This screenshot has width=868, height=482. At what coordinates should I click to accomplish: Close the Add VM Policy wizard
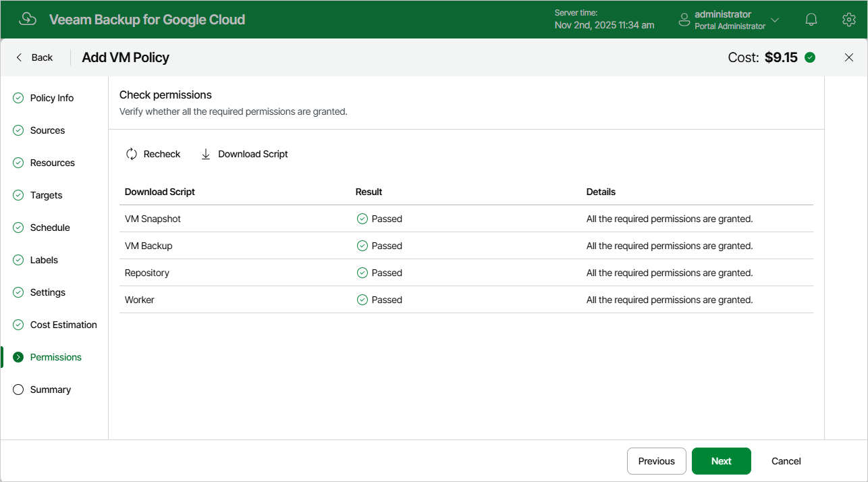coord(849,57)
